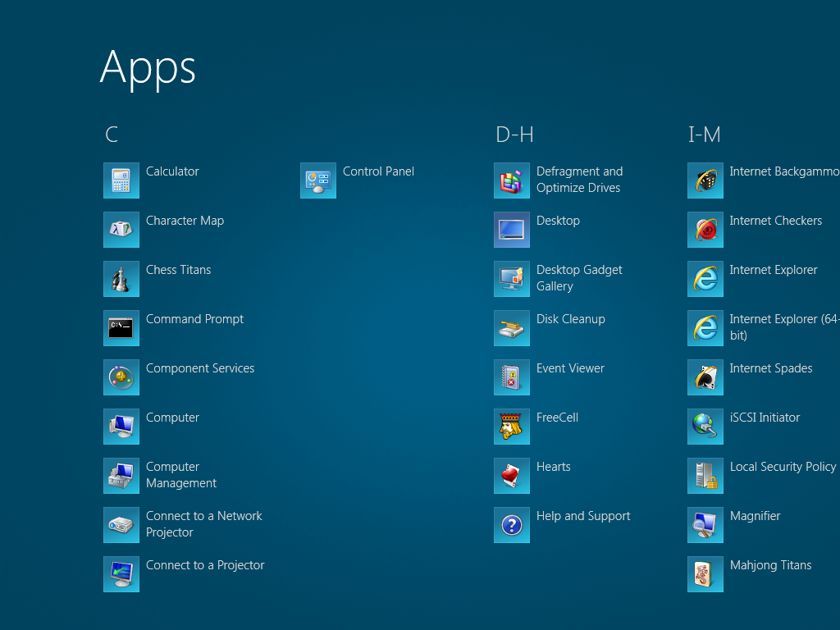The image size is (840, 630).
Task: Launch the Hearts game icon
Action: pos(512,477)
